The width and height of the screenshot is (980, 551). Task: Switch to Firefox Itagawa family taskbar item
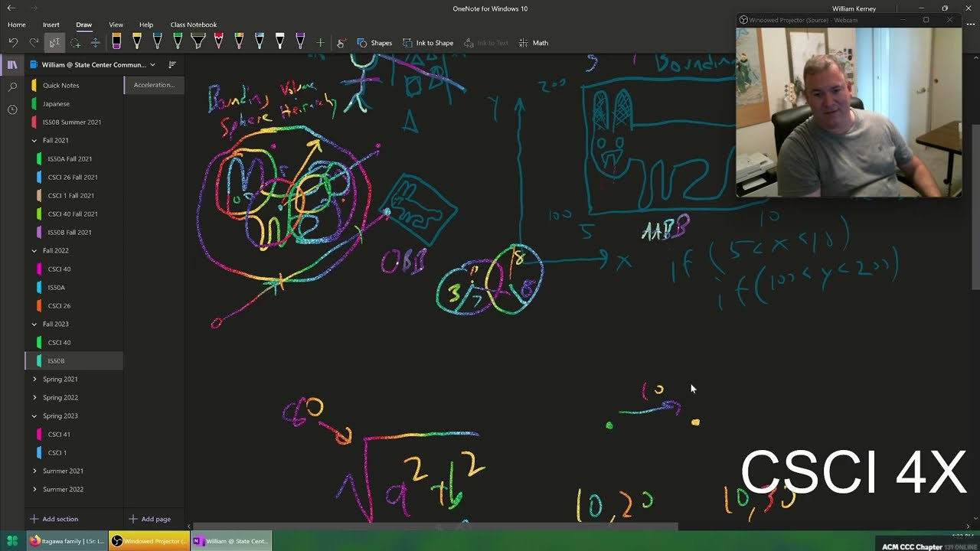click(x=67, y=541)
